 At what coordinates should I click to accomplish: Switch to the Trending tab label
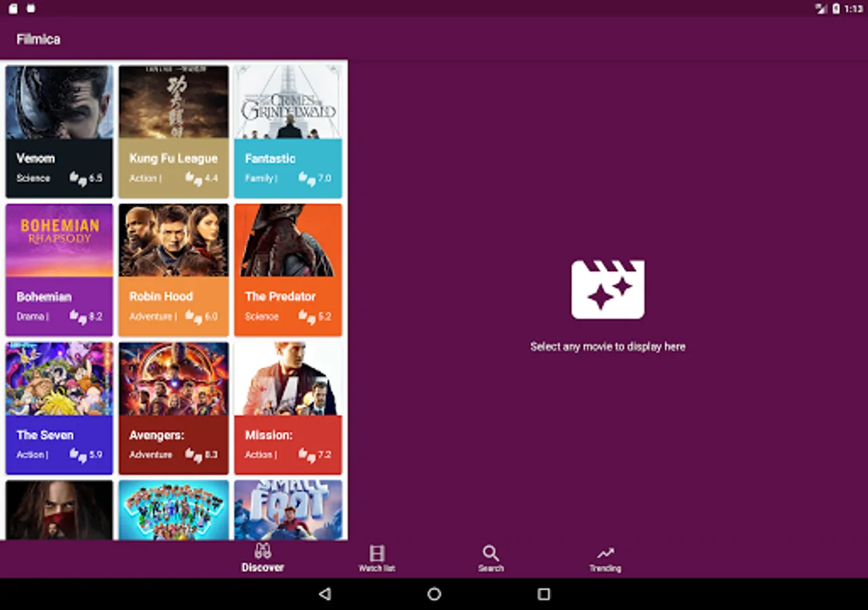point(605,569)
